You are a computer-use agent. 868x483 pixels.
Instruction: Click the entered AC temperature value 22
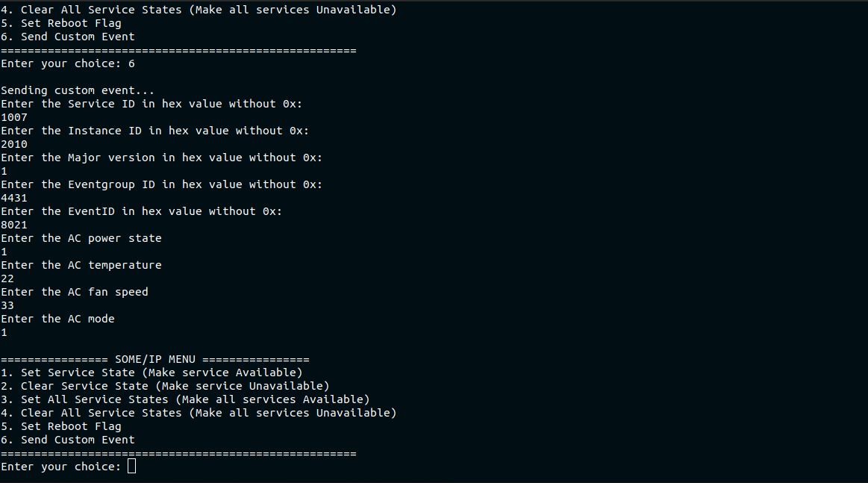click(x=7, y=278)
